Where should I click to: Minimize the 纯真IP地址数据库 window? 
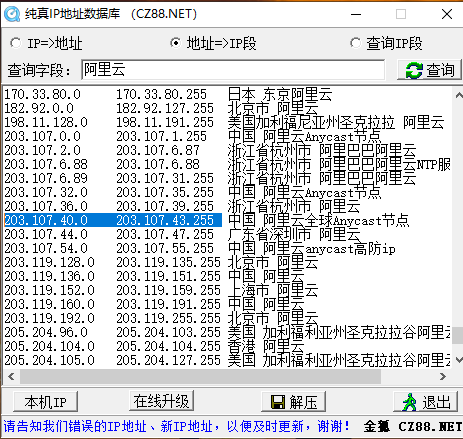(356, 14)
